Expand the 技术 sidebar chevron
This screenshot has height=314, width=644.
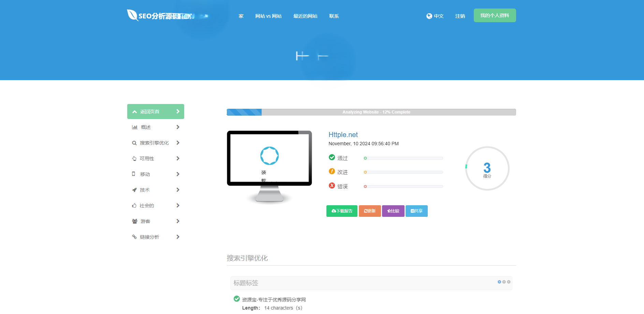pyautogui.click(x=178, y=190)
